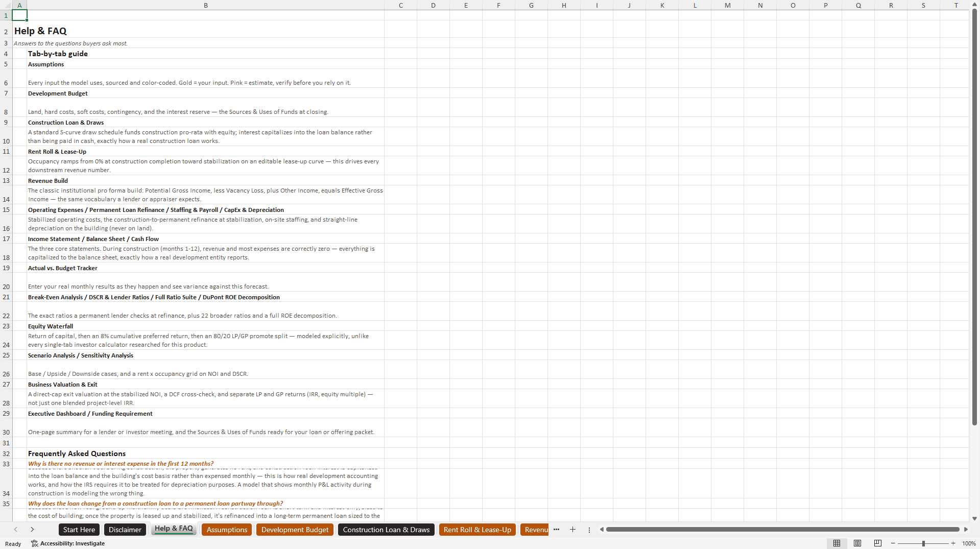Open Accessibility: Investigate status item
This screenshot has height=549, width=980.
(68, 543)
